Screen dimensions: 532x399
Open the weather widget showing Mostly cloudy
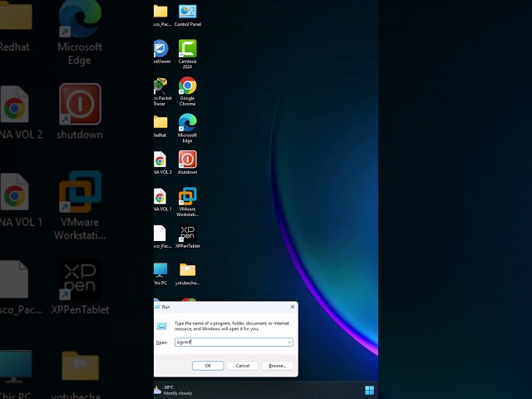click(173, 390)
